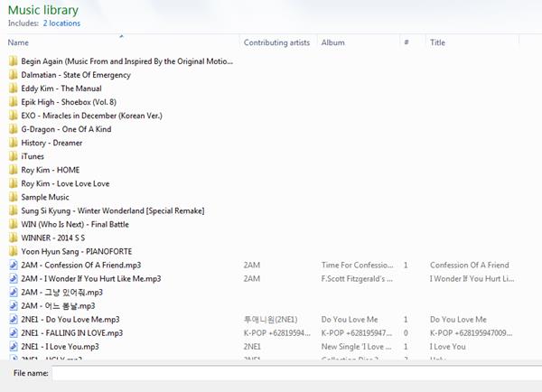
Task: Select the iTunes folder icon
Action: click(x=14, y=156)
